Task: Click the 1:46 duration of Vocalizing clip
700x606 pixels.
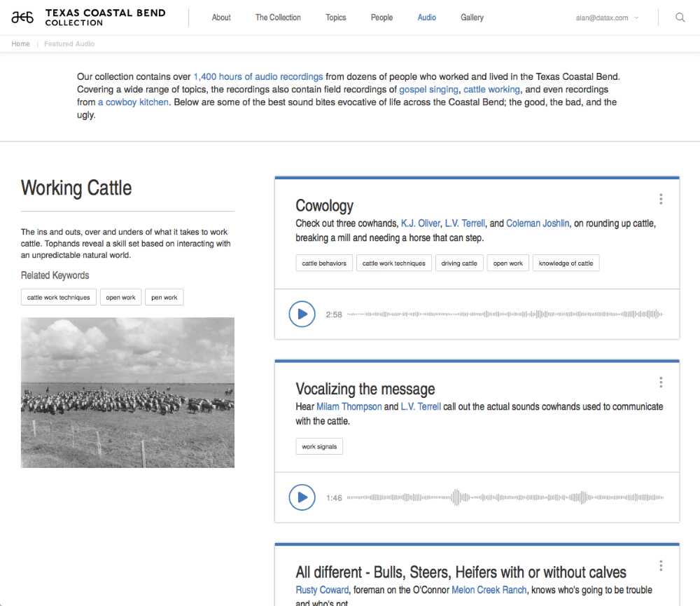Action: point(334,498)
